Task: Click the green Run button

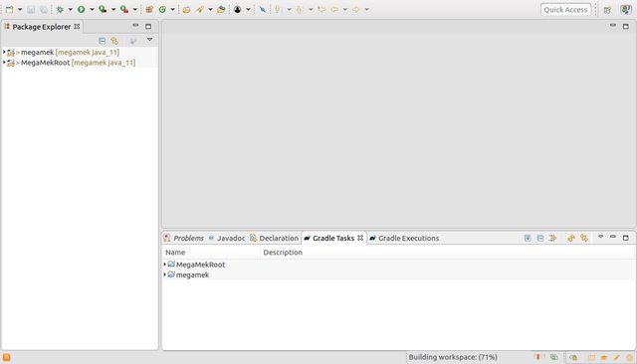Action: point(82,9)
